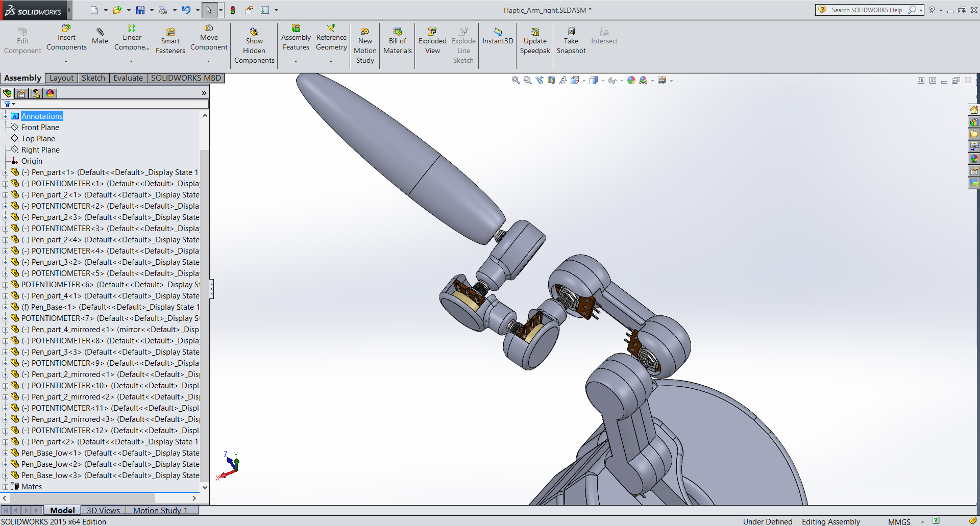980x526 pixels.
Task: Expand Pen_Base<1> component node
Action: 5,307
